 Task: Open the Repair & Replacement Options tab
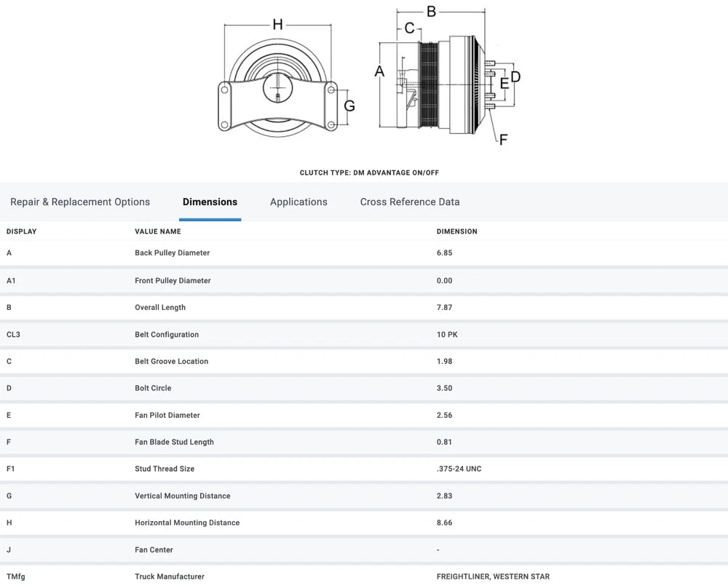80,202
